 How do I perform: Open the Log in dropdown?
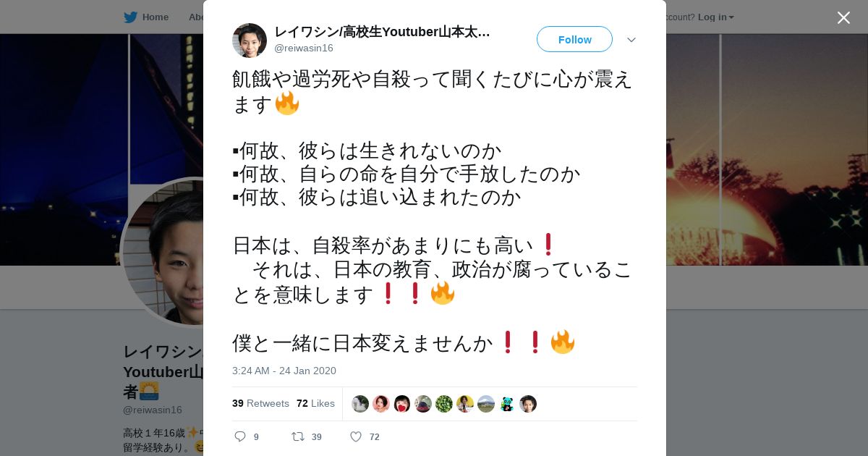click(x=715, y=17)
